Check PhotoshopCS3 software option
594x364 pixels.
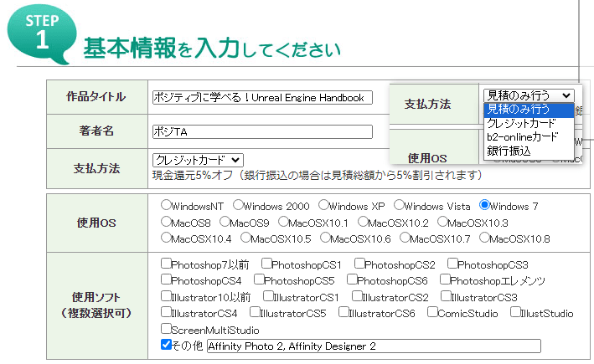click(x=452, y=263)
